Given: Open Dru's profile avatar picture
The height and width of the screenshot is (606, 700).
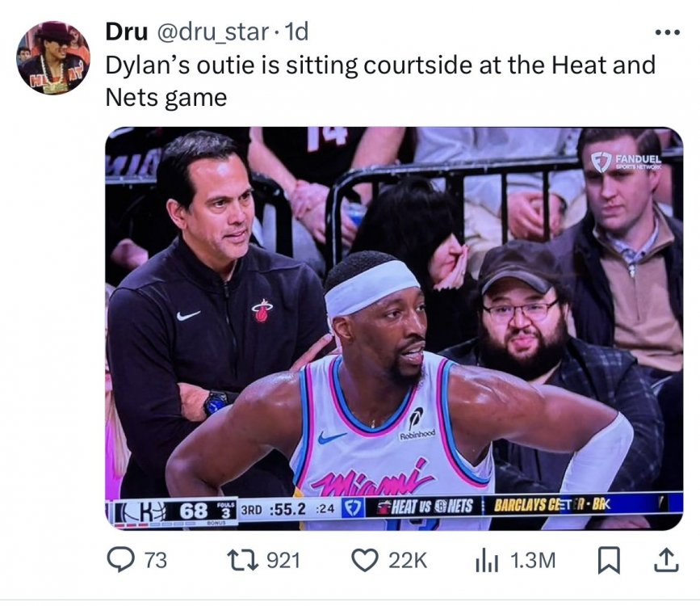Looking at the screenshot, I should (x=53, y=57).
